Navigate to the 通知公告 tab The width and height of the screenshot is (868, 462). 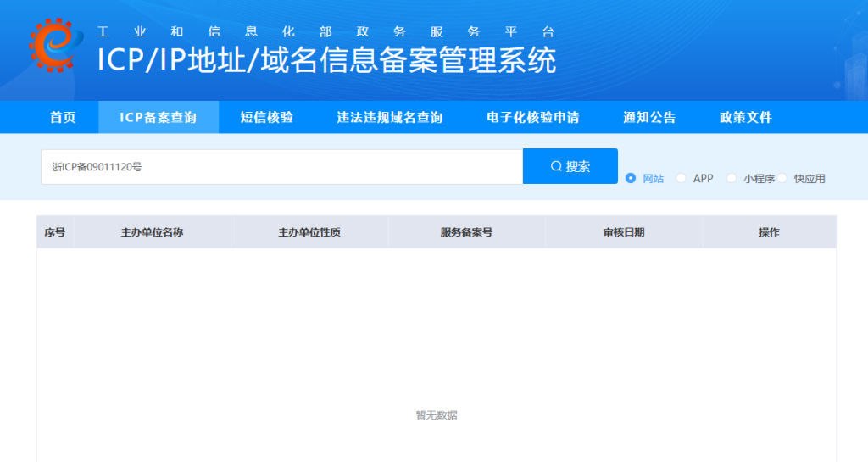(649, 118)
